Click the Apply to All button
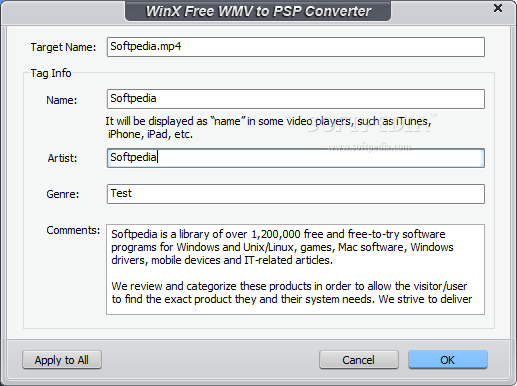The height and width of the screenshot is (386, 517). pos(62,360)
